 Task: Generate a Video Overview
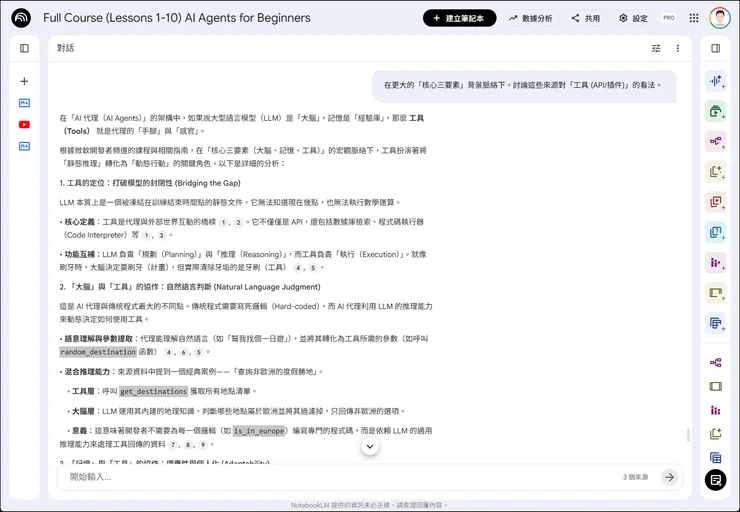coord(716,111)
